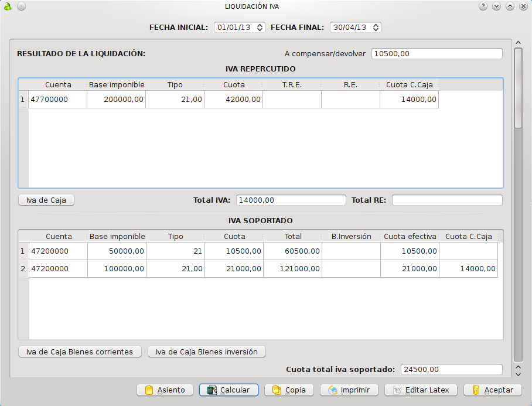This screenshot has width=532, height=406.
Task: Click the Cuota efectiva column header
Action: coord(410,237)
